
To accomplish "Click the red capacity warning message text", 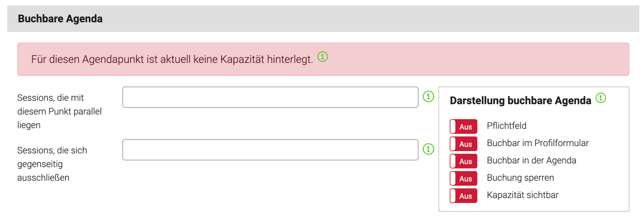I will [172, 59].
